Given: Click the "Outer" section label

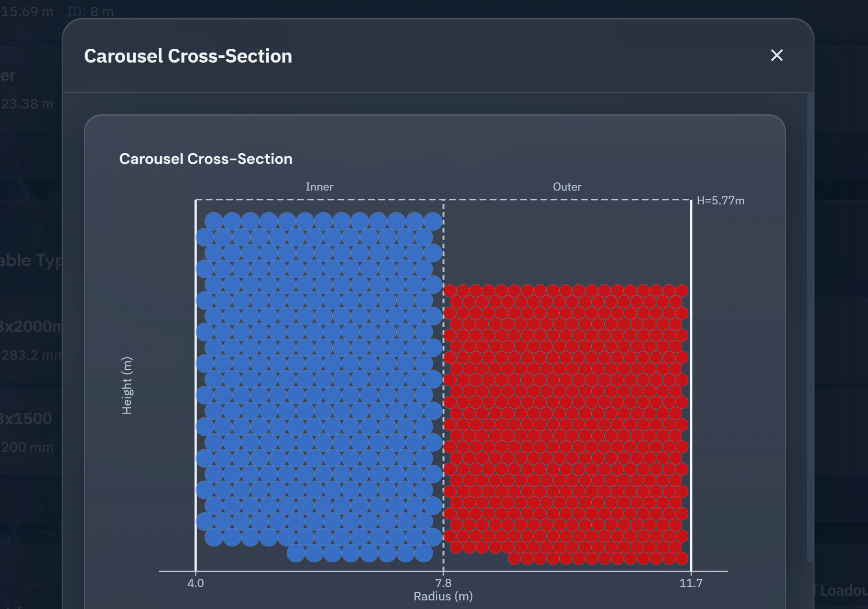Looking at the screenshot, I should (567, 187).
